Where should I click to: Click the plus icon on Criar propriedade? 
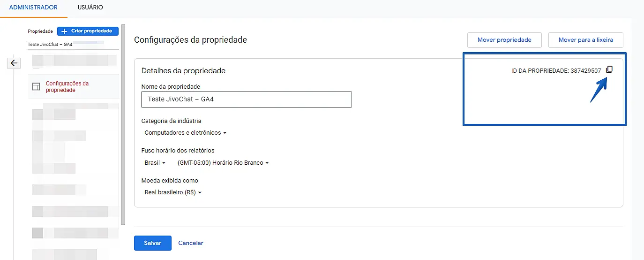click(x=64, y=31)
